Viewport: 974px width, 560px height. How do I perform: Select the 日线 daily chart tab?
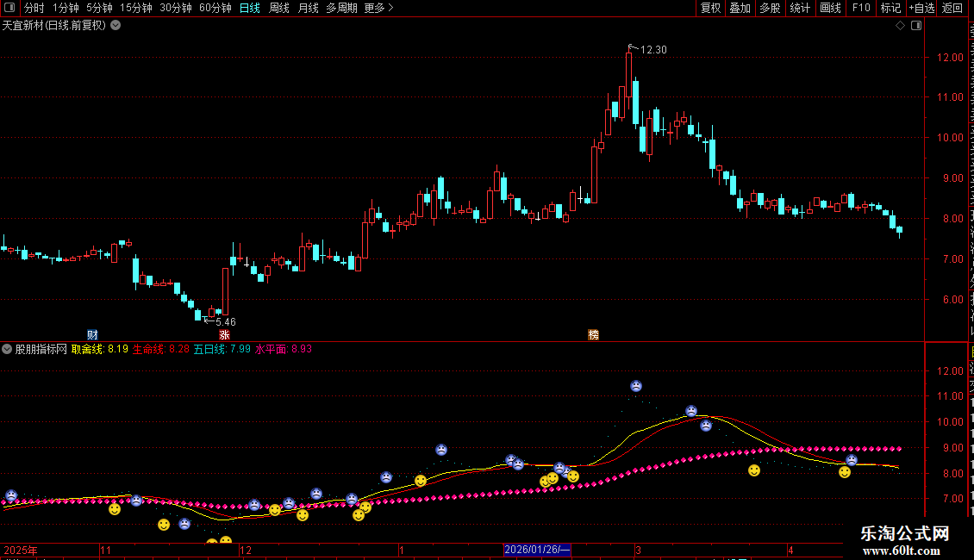(250, 8)
